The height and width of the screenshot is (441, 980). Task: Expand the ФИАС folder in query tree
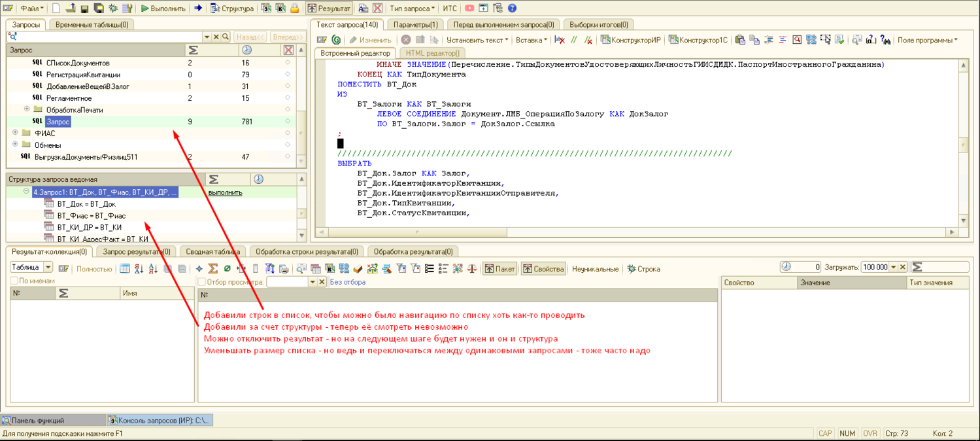click(15, 133)
